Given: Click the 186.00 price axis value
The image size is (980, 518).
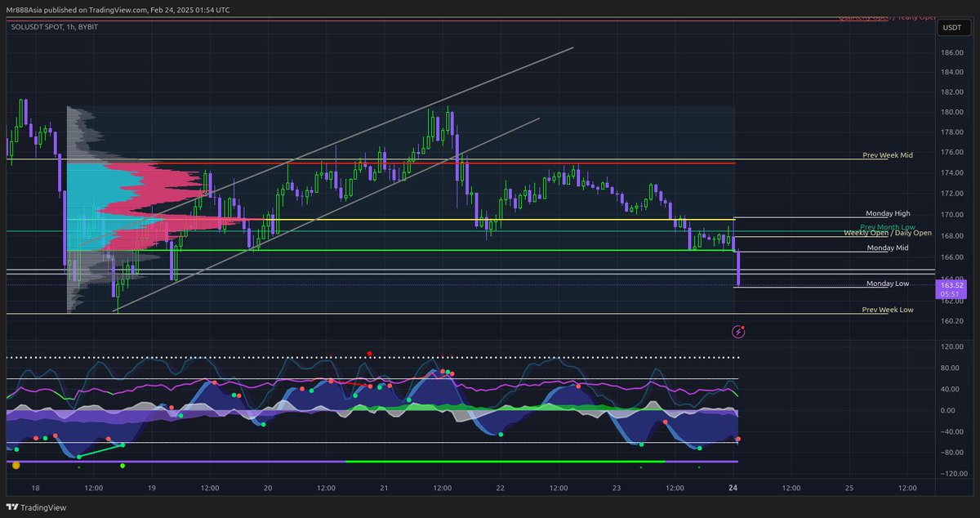Looking at the screenshot, I should [951, 53].
